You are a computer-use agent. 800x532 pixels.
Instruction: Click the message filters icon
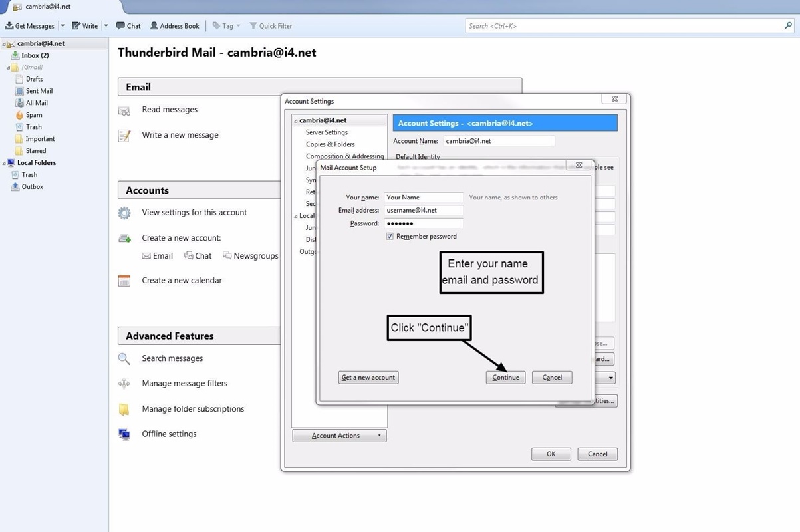point(124,384)
